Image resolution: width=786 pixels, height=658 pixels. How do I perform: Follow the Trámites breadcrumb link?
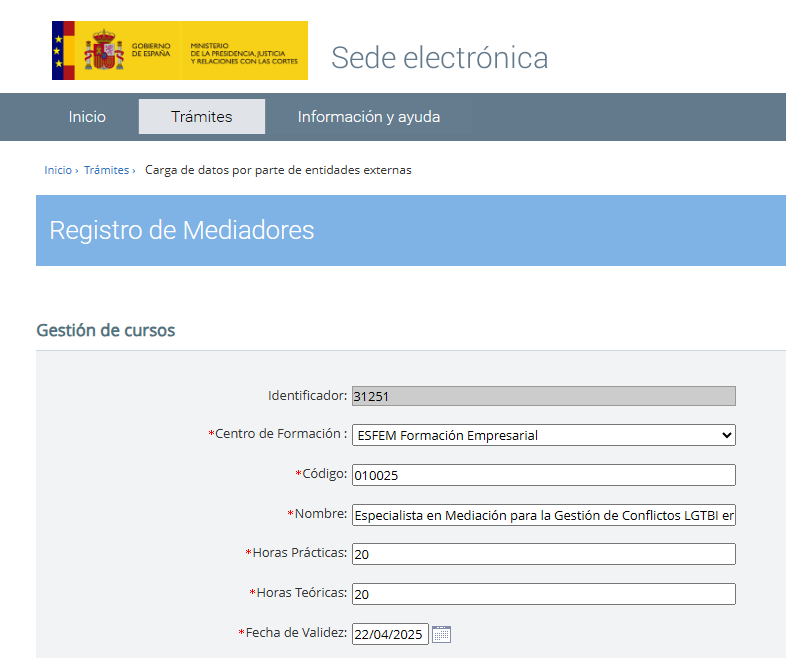point(106,170)
